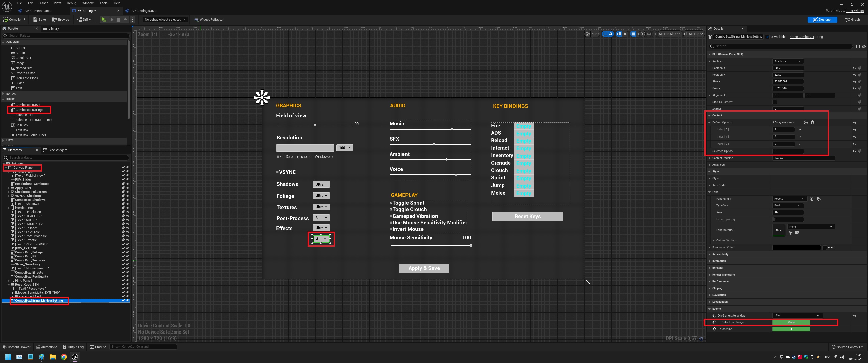This screenshot has height=363, width=868.
Task: Toggle visibility eye for ComboBoxString_MyNewSetting
Action: click(x=128, y=301)
